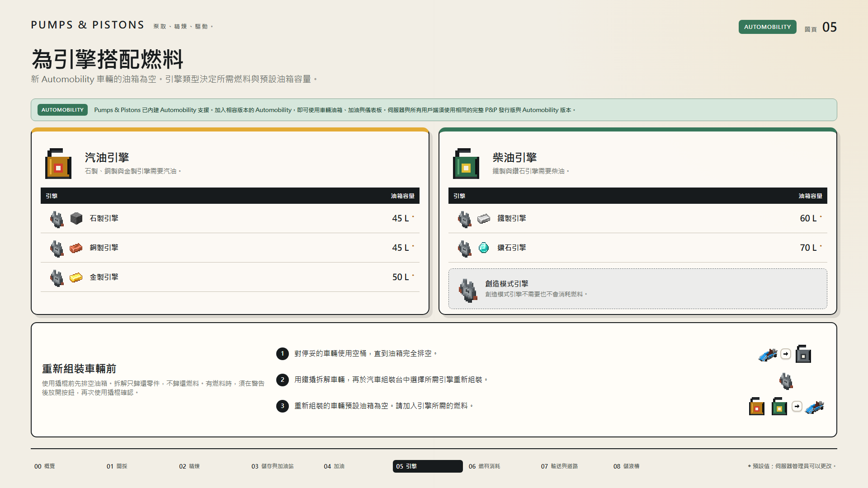Click the engine icon in 銅製引擎 row
868x488 pixels.
57,249
